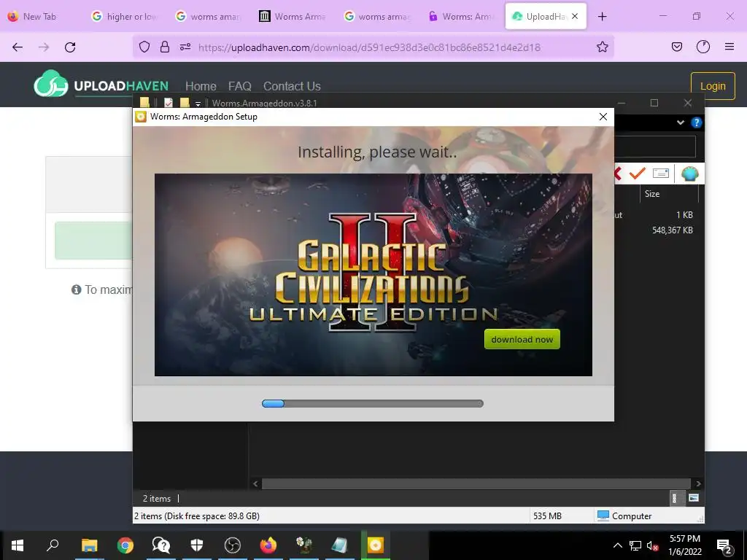Screen dimensions: 747x560
Task: Open the Contact Us link
Action: pyautogui.click(x=292, y=86)
